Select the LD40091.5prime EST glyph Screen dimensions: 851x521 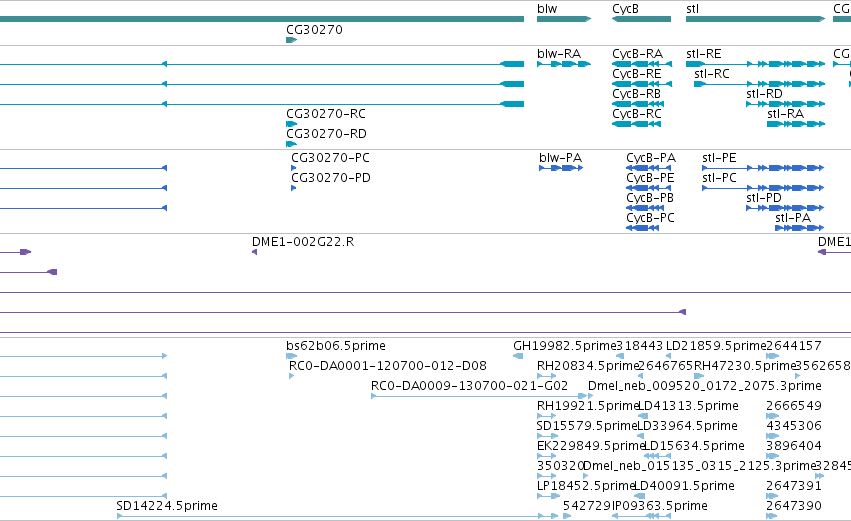pos(639,496)
